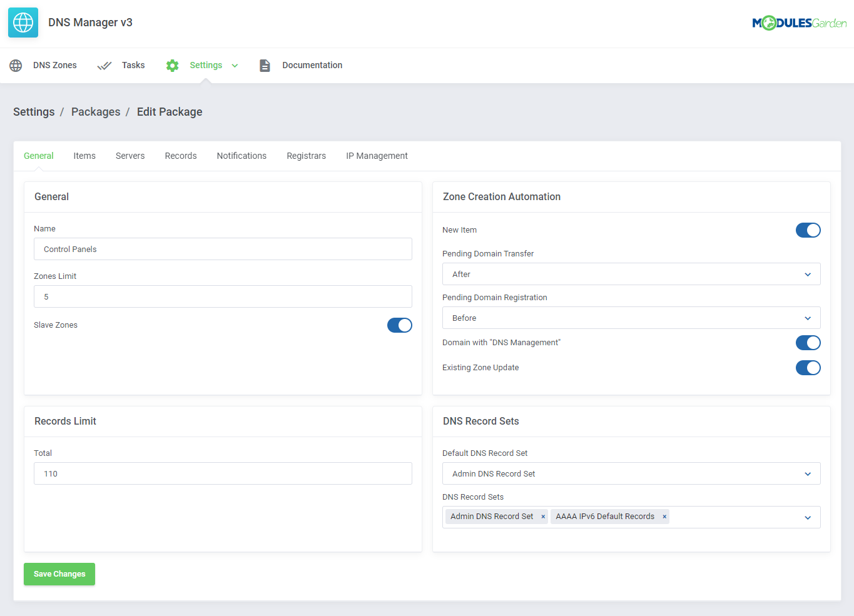This screenshot has height=616, width=854.
Task: Go to Settings breadcrumb link
Action: 34,112
